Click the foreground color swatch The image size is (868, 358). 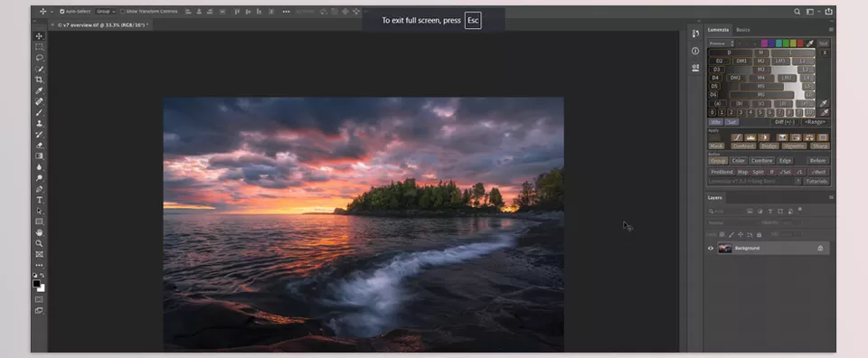36,283
